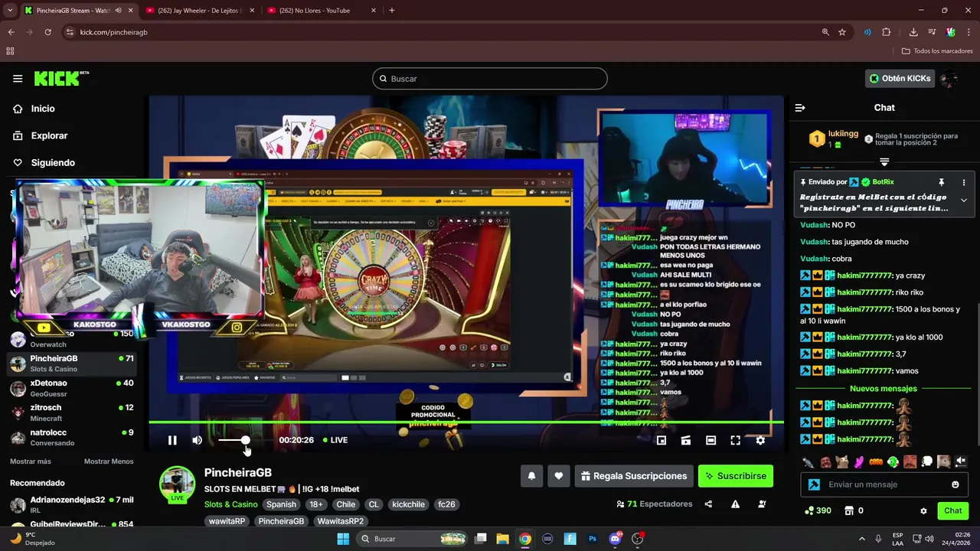Open Chrome media controls icon
Screen dimensions: 980x551
coord(932,32)
